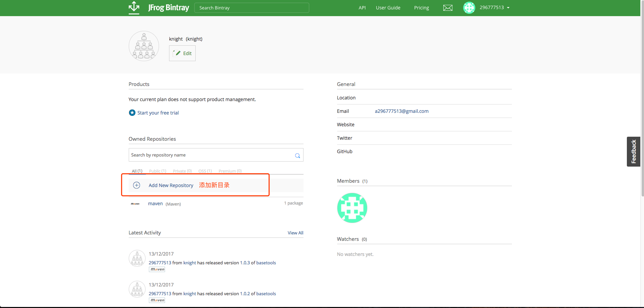Click the plus icon for new repository
The width and height of the screenshot is (644, 308).
click(136, 185)
